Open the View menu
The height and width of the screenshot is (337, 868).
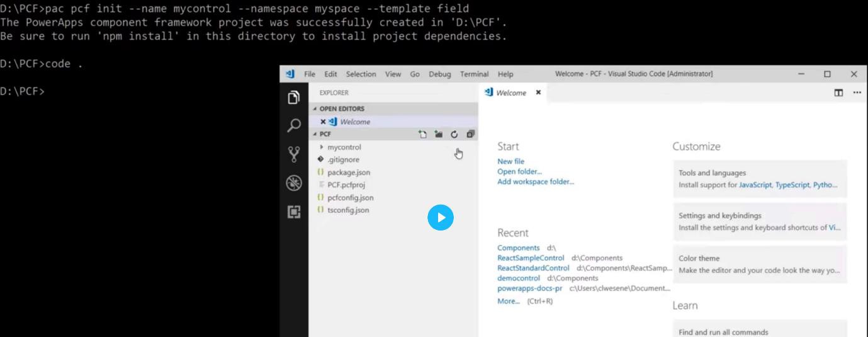(x=393, y=74)
